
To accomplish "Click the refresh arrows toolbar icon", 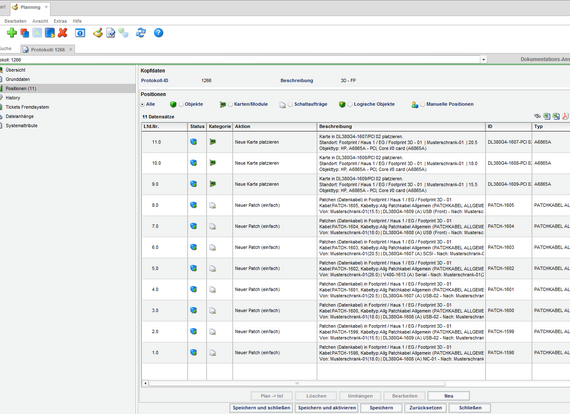I will (x=141, y=33).
